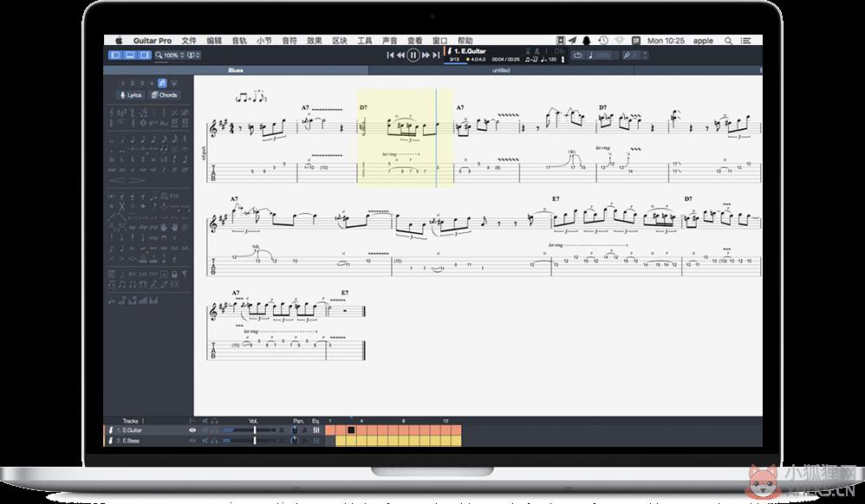
Task: Click the Chords button
Action: tap(165, 95)
